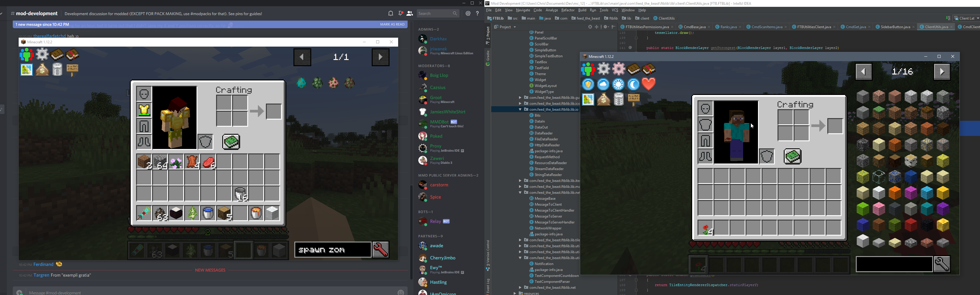The width and height of the screenshot is (980, 295).
Task: Open Discord mentions with the @ icon
Action: point(468,14)
